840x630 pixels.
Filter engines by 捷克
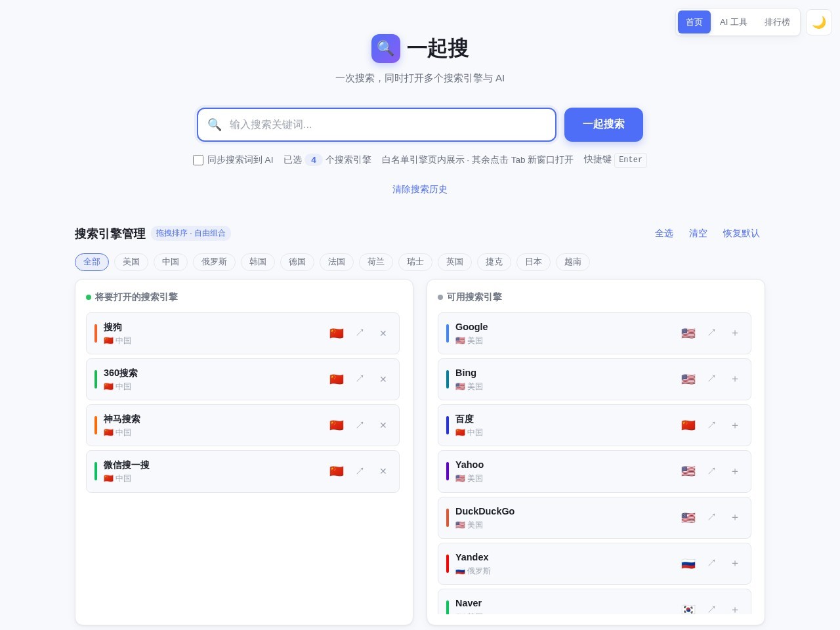pos(494,262)
